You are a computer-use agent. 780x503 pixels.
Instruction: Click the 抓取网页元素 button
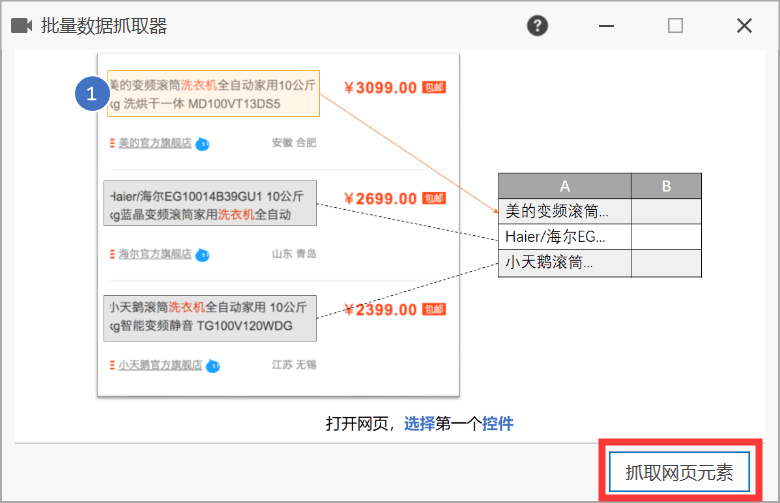tap(679, 472)
